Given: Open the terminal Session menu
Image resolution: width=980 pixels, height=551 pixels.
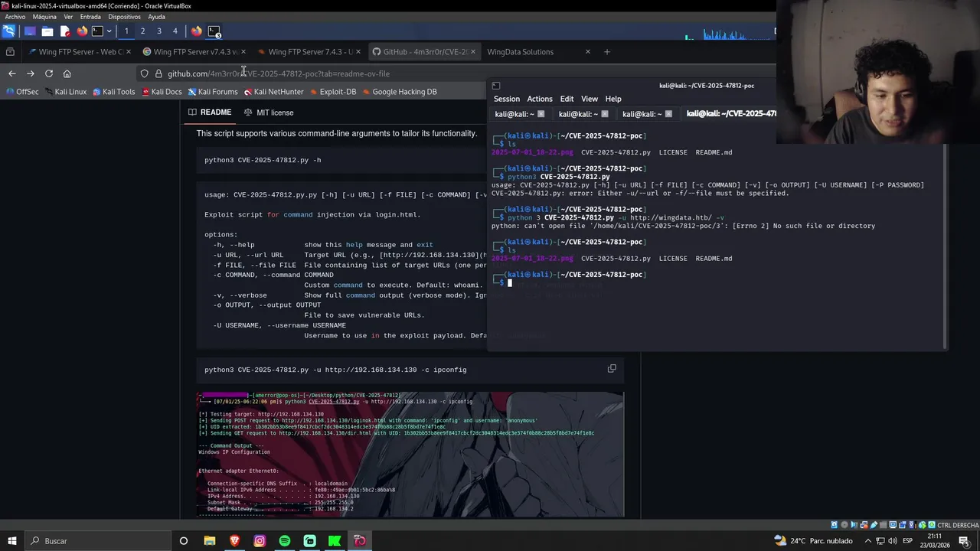Looking at the screenshot, I should click(x=506, y=99).
